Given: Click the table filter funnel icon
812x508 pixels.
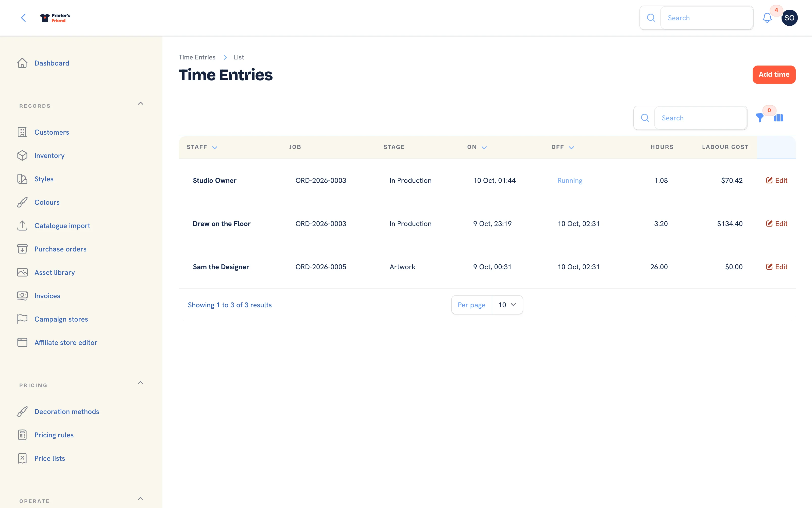Looking at the screenshot, I should coord(760,118).
